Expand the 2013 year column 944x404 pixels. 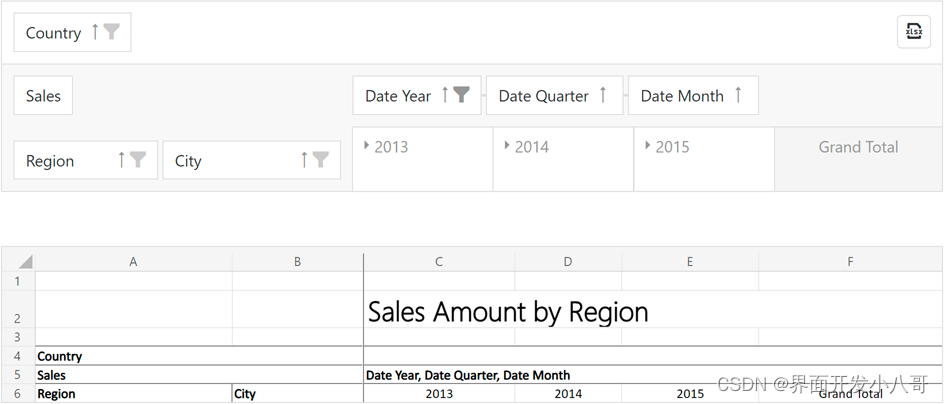367,146
